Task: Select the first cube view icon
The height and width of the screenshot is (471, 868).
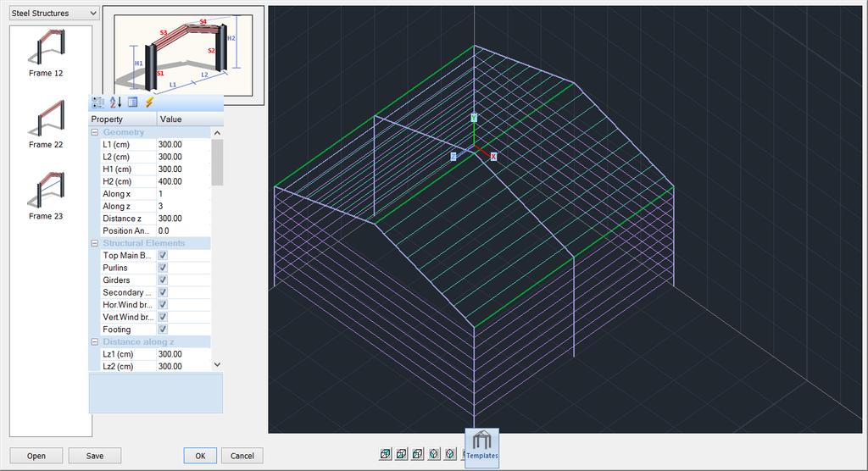Action: point(386,454)
